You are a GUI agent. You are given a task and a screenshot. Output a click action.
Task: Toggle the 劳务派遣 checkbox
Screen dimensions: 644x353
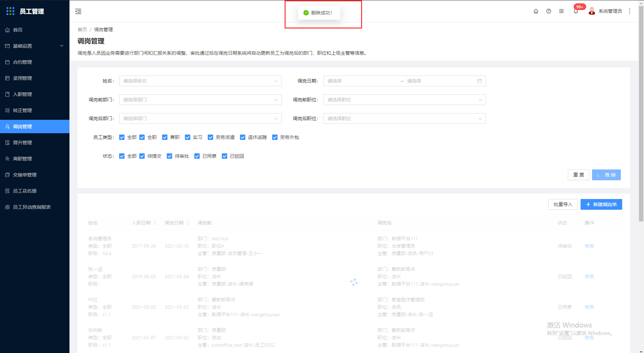tap(210, 137)
